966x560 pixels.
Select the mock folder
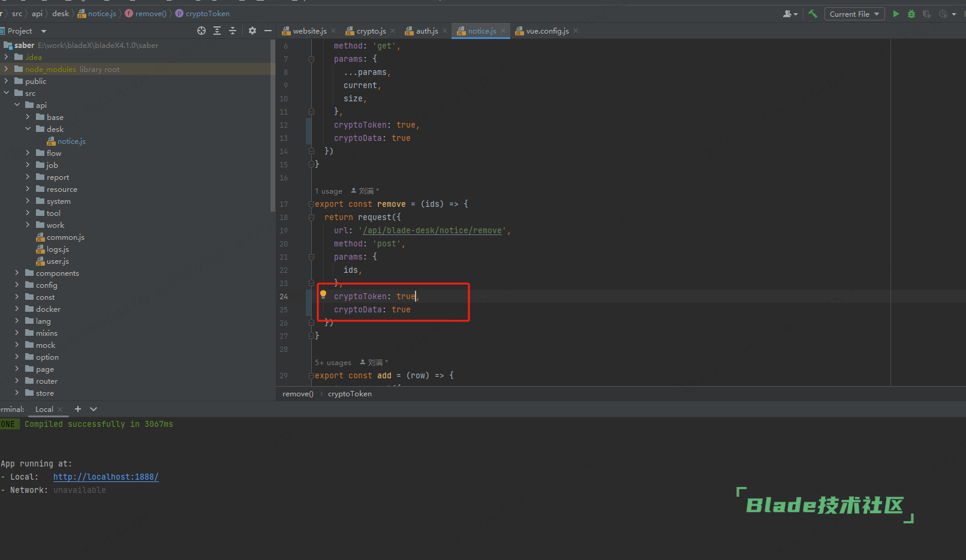pyautogui.click(x=40, y=345)
